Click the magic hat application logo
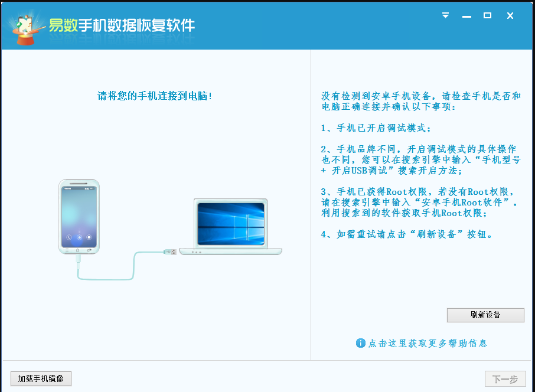The height and width of the screenshot is (392, 535). (x=25, y=27)
